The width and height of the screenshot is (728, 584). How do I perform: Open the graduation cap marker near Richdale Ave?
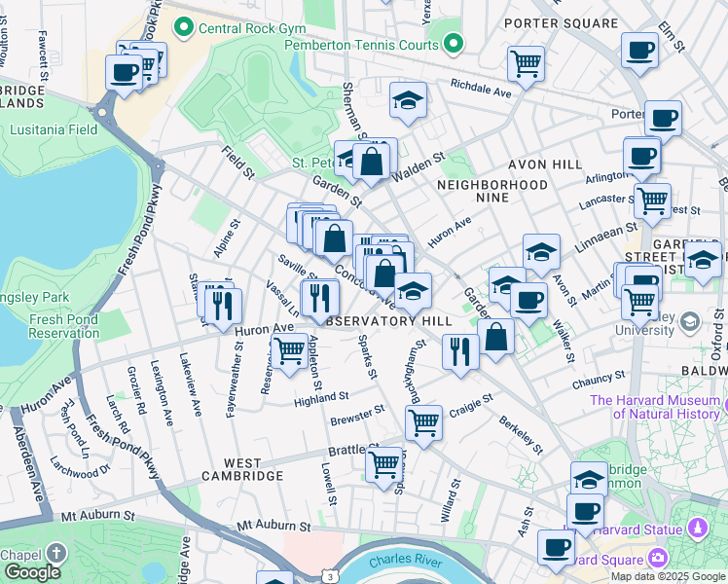tap(409, 99)
